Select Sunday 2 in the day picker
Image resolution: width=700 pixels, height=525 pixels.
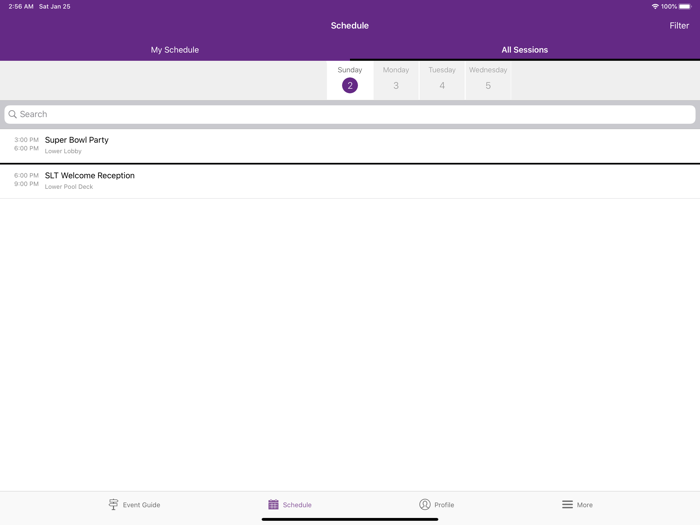coord(350,80)
